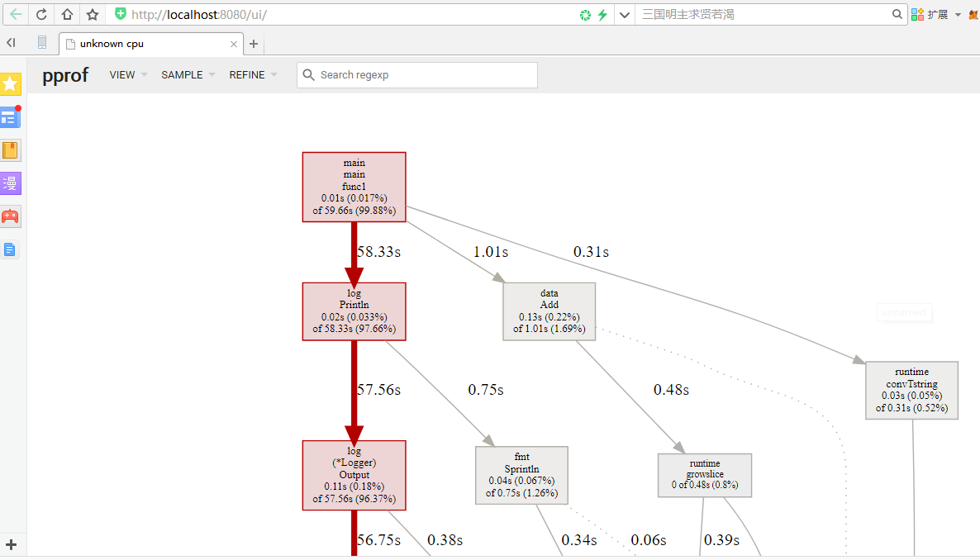The width and height of the screenshot is (980, 560).
Task: Collapse the sidebar with the arrow button
Action: (9, 42)
